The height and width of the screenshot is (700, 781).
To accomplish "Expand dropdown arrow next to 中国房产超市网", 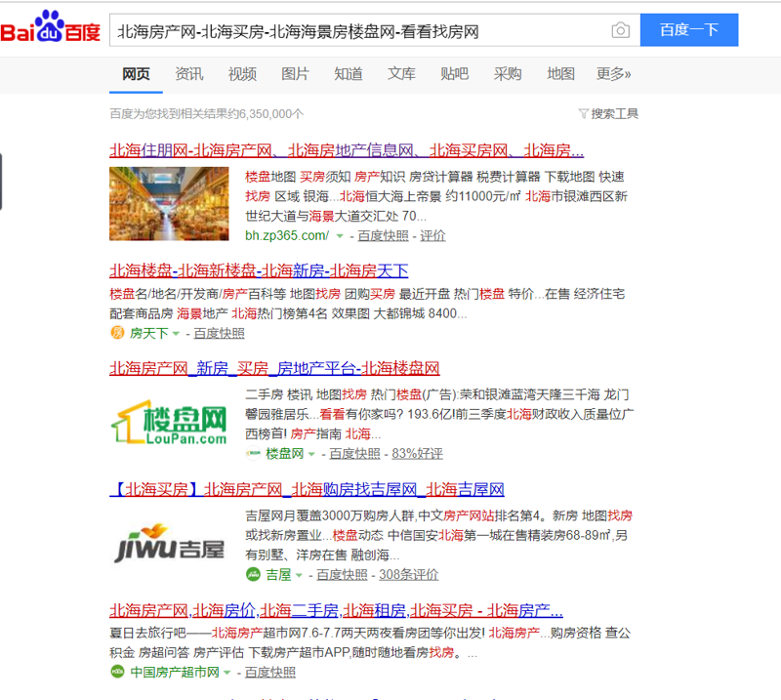I will point(227,673).
